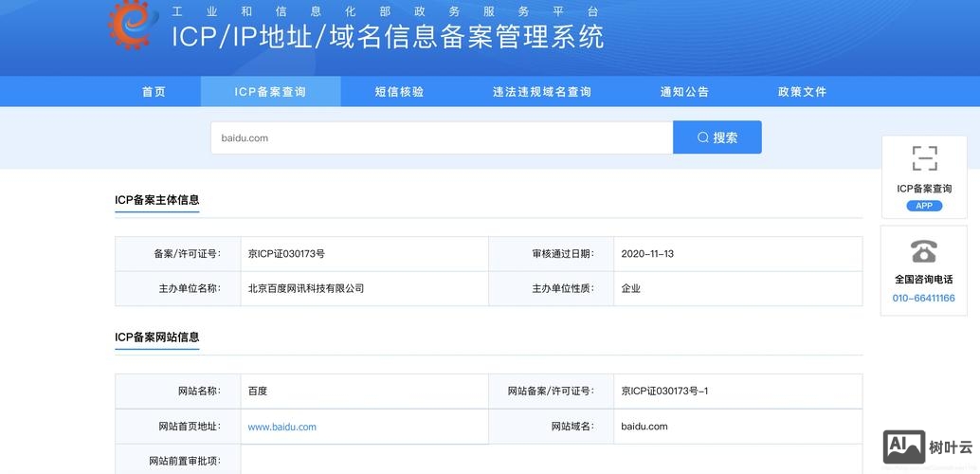Click the 工业和信息化部政务服务平台 subtitle
980x474 pixels.
point(386,11)
